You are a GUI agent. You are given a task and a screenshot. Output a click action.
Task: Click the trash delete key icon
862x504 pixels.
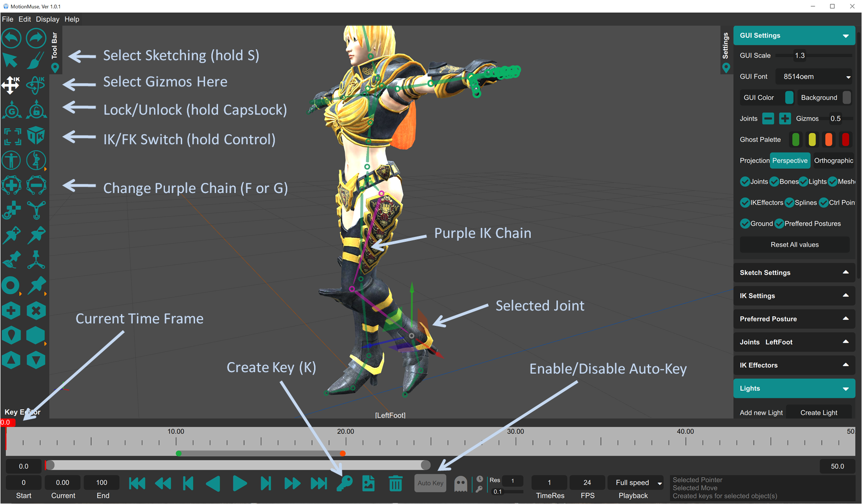395,483
